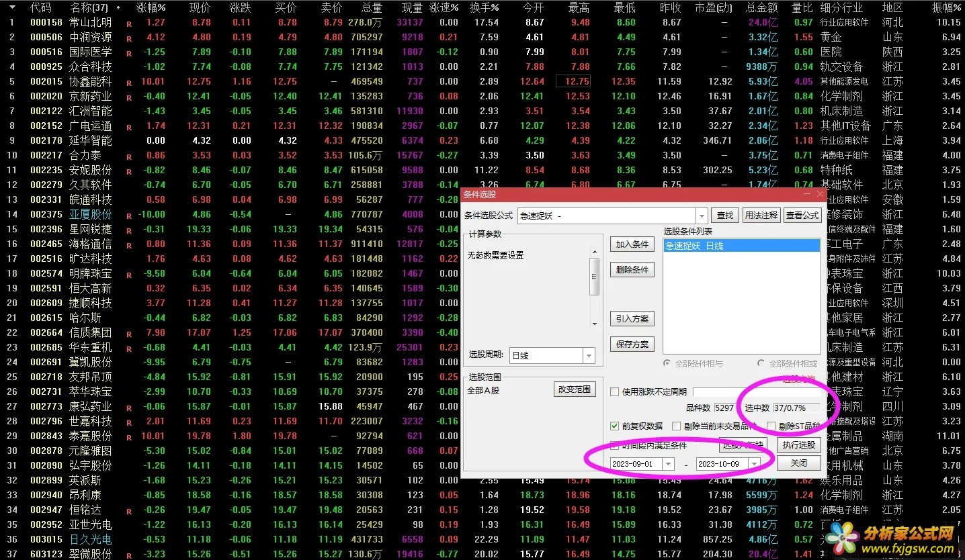The width and height of the screenshot is (965, 560).
Task: Sort by 细分行业 column header
Action: coord(841,8)
